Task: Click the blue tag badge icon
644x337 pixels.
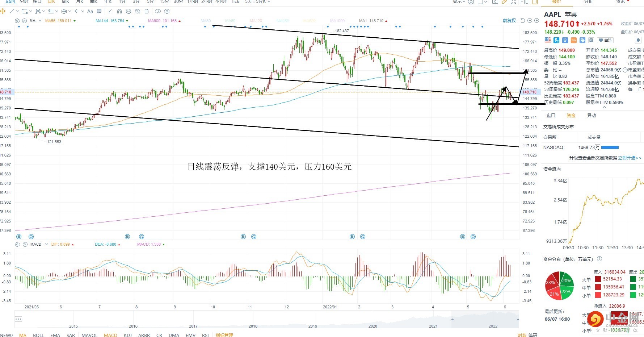Action: pos(582,40)
